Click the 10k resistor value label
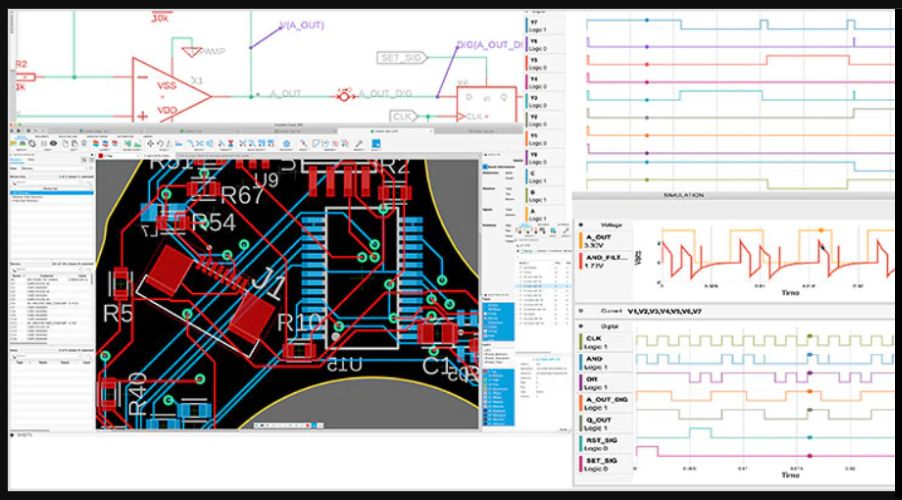 (x=160, y=18)
